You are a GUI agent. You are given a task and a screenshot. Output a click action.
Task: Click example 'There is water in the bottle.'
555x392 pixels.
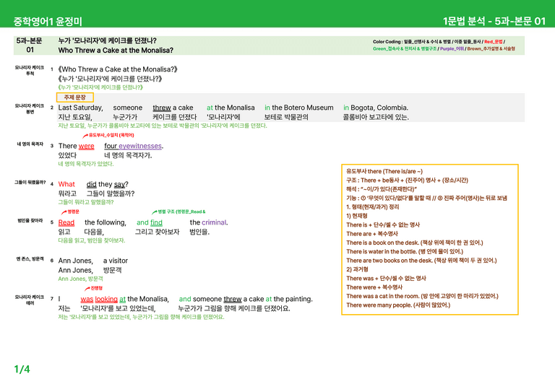(405, 252)
